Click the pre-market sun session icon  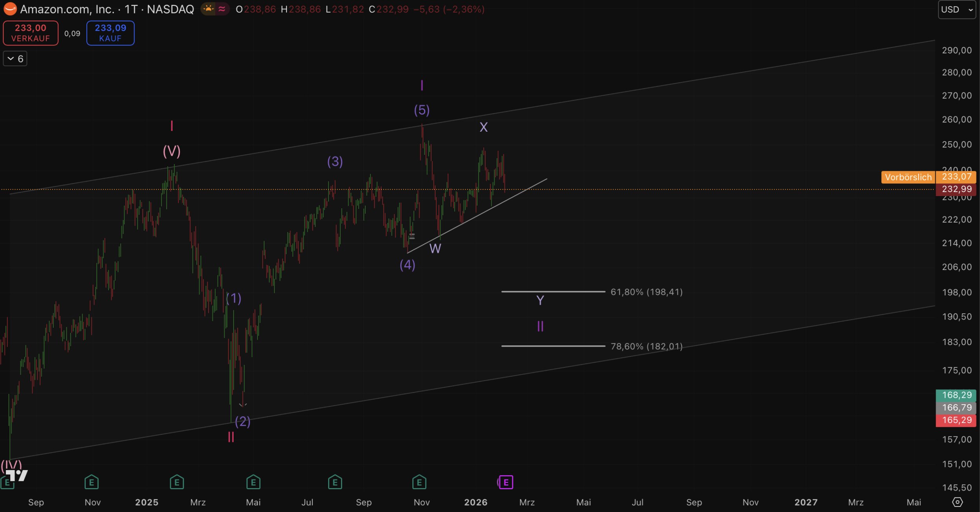point(209,9)
